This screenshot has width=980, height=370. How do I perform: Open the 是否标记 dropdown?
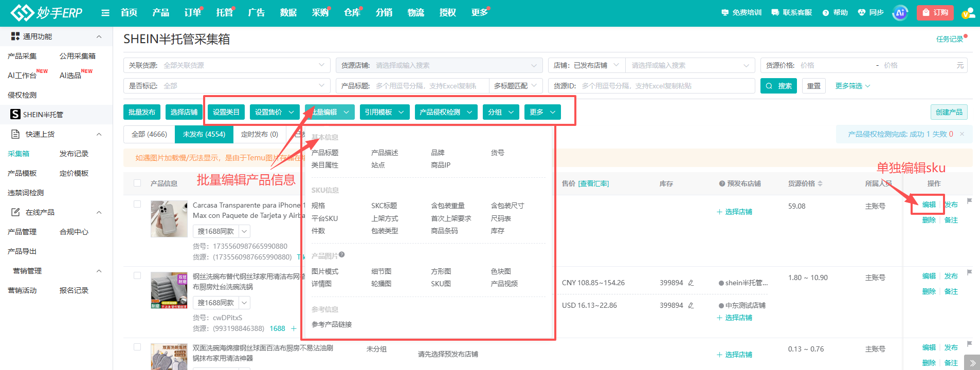(227, 86)
